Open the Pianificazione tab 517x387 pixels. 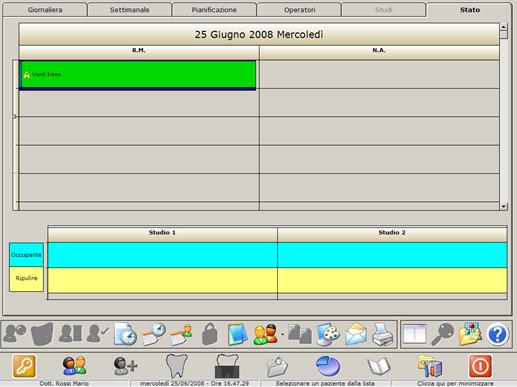[214, 10]
